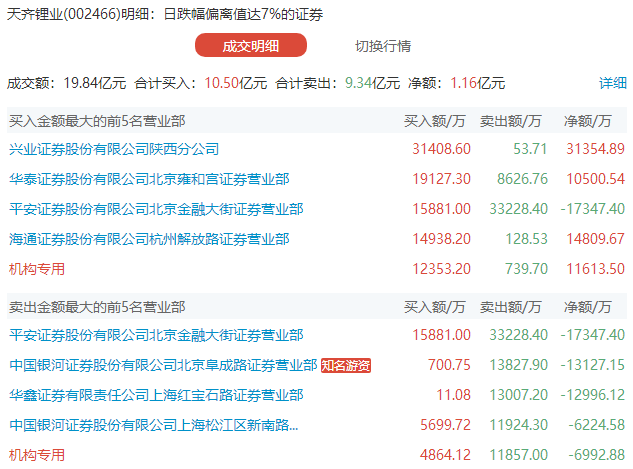Click 成交额 value 19.84亿元

coord(95,83)
